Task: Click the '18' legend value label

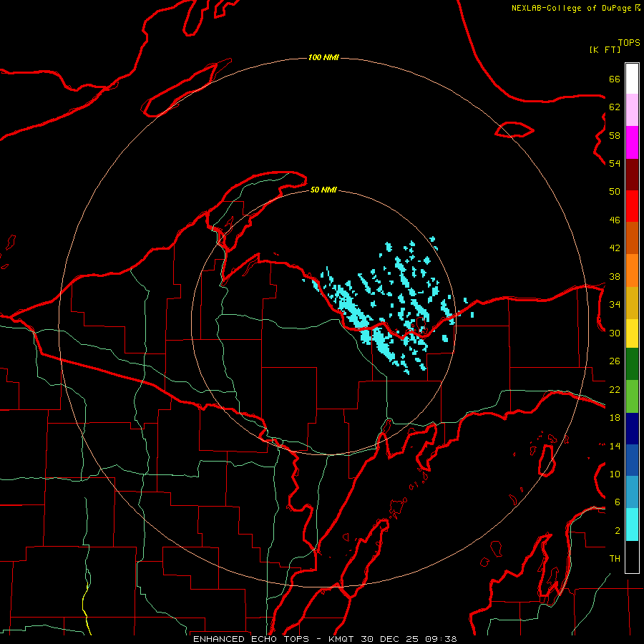Action: point(615,418)
